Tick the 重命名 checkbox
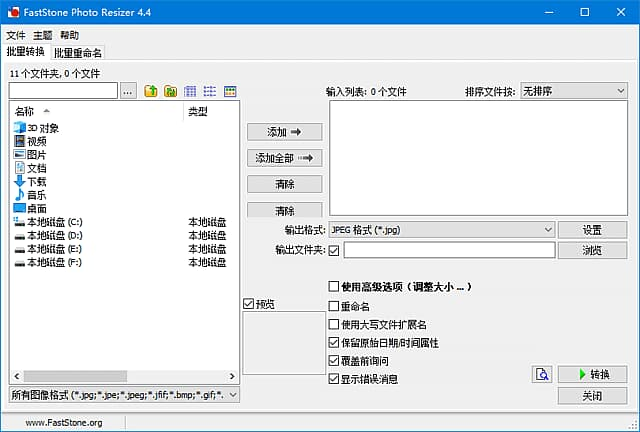This screenshot has width=640, height=432. [x=334, y=306]
